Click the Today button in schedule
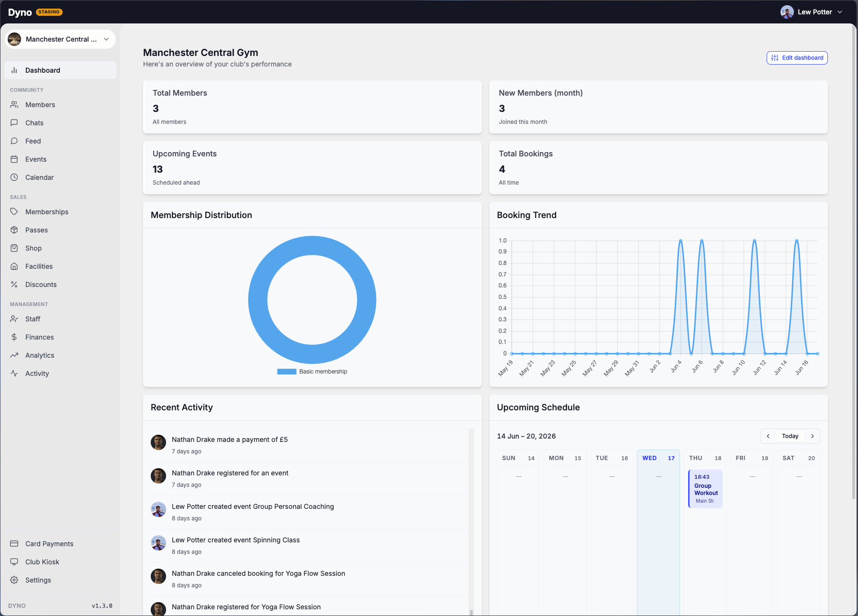This screenshot has width=858, height=616. (790, 436)
